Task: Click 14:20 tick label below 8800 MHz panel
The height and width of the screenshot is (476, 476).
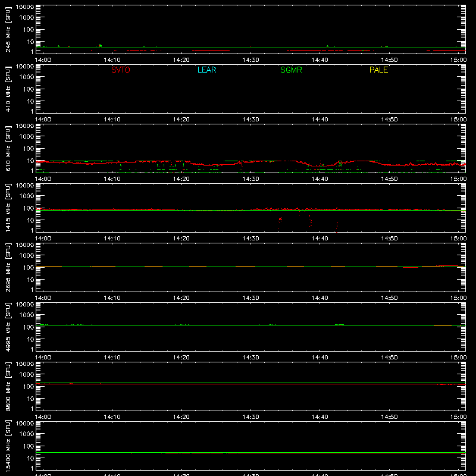Action: point(181,417)
